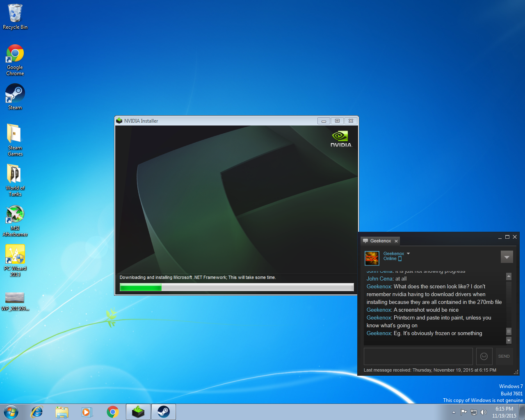Select the Steam desktop shortcut
Viewport: 525px width, 420px height.
[x=15, y=97]
